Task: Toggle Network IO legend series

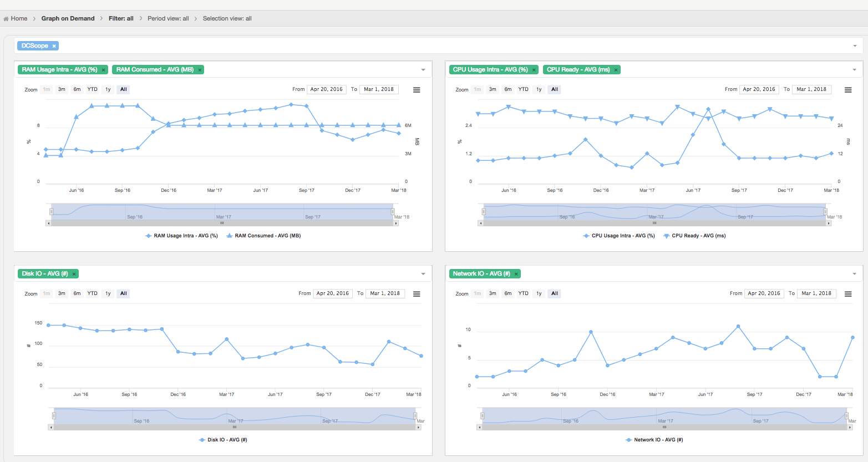Action: (654, 440)
